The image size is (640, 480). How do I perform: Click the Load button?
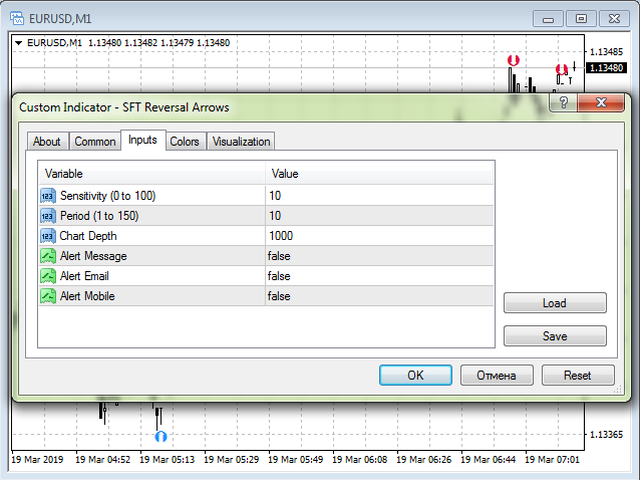point(555,303)
